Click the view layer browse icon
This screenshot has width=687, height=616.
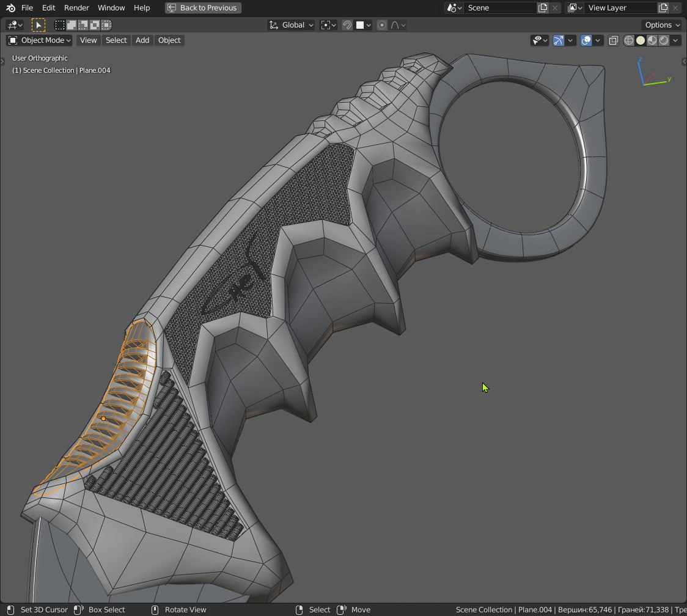(575, 8)
